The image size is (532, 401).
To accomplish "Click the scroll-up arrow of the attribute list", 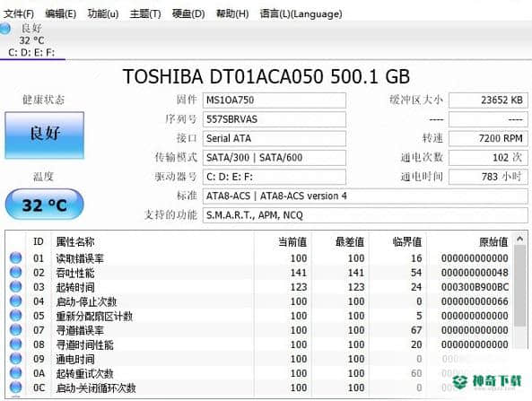I will pyautogui.click(x=519, y=240).
